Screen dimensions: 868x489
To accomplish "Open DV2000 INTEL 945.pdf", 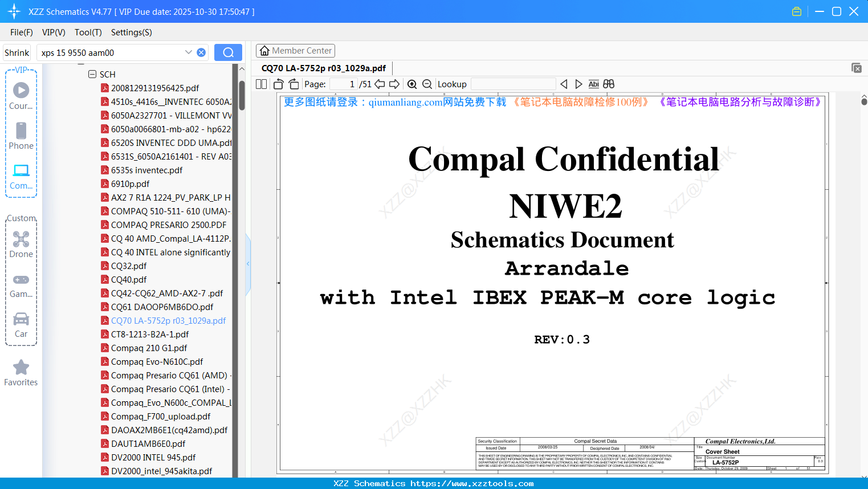I will click(153, 457).
